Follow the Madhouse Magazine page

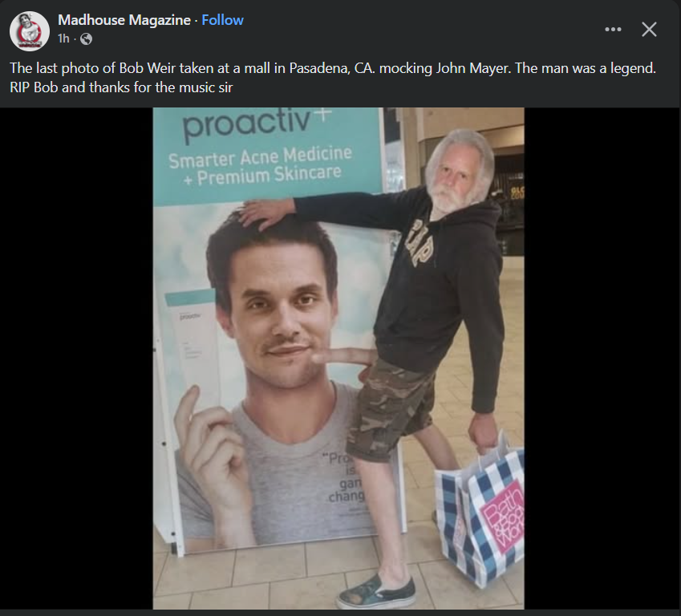[222, 20]
